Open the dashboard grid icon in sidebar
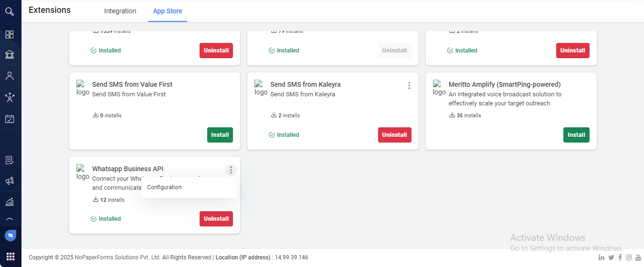The width and height of the screenshot is (644, 267). coord(10,34)
